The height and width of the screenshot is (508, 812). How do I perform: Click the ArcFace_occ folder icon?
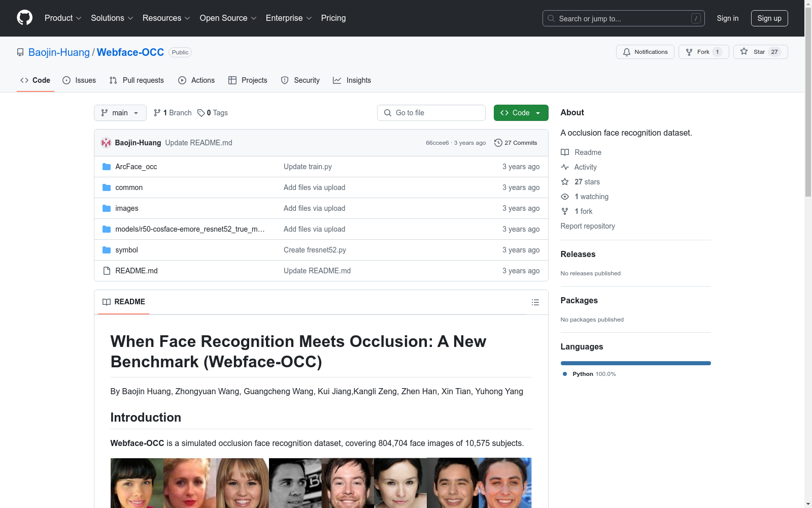pos(107,167)
